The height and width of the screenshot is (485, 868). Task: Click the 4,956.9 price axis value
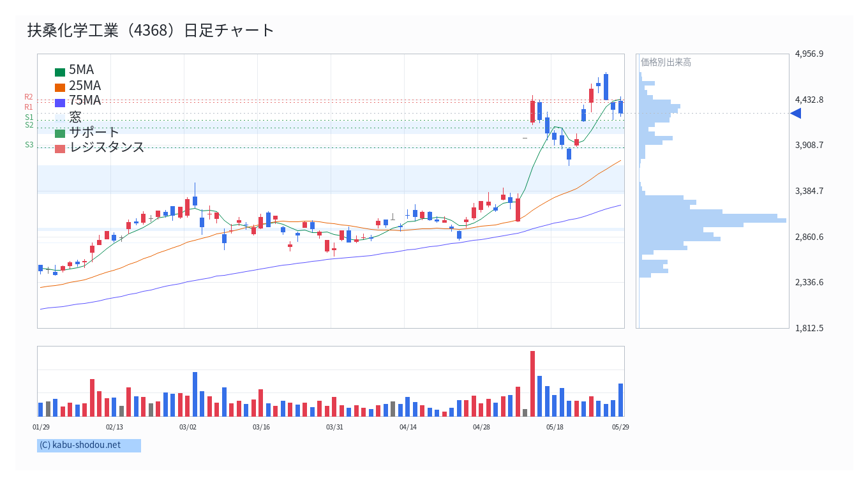pyautogui.click(x=809, y=54)
